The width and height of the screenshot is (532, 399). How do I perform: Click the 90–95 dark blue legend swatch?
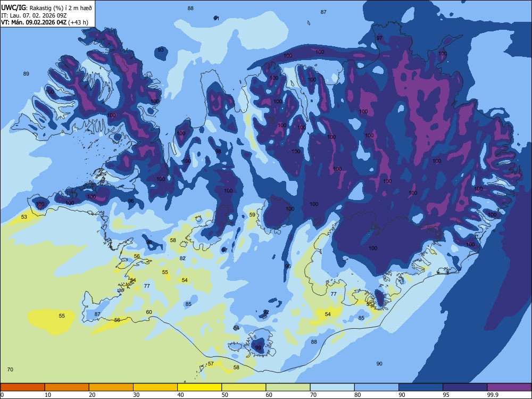coord(421,387)
